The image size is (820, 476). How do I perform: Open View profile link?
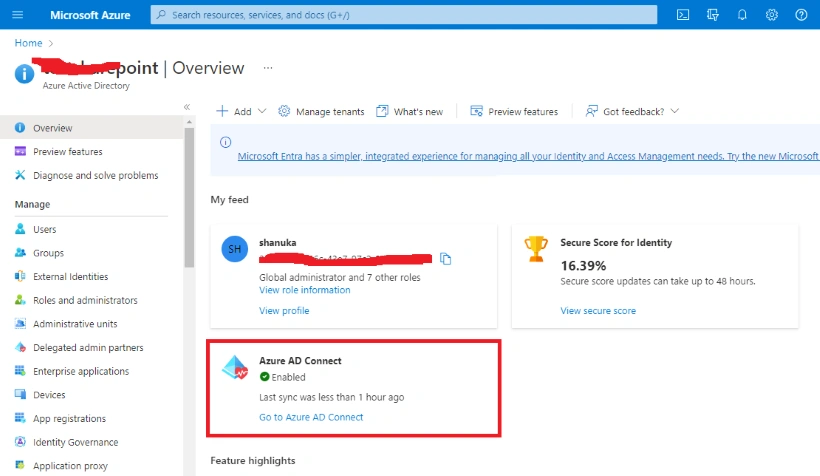coord(284,311)
